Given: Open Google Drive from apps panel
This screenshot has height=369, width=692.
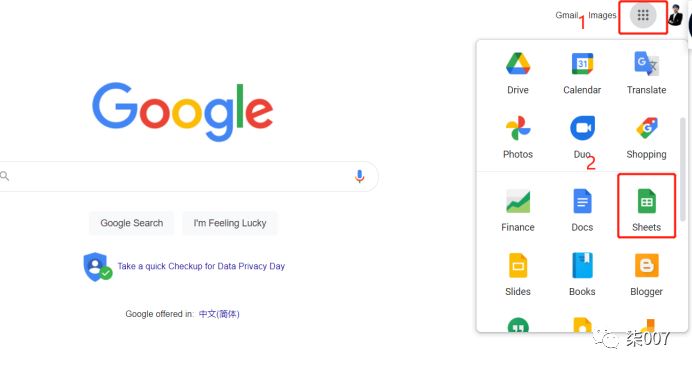Looking at the screenshot, I should (518, 74).
